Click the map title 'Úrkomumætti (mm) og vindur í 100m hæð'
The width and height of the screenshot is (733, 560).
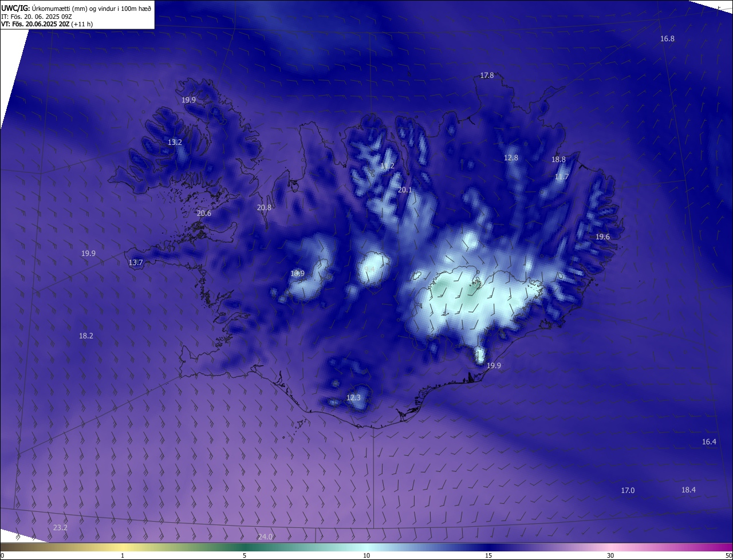[92, 8]
